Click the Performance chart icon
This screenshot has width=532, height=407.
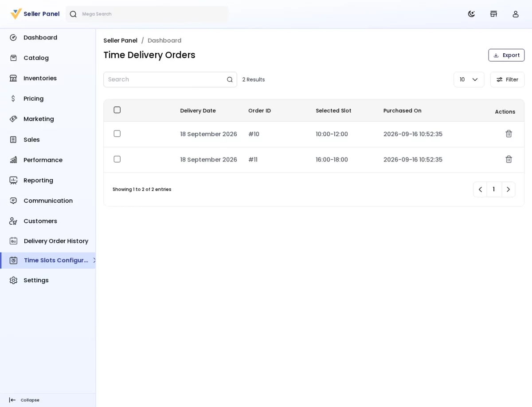click(13, 160)
